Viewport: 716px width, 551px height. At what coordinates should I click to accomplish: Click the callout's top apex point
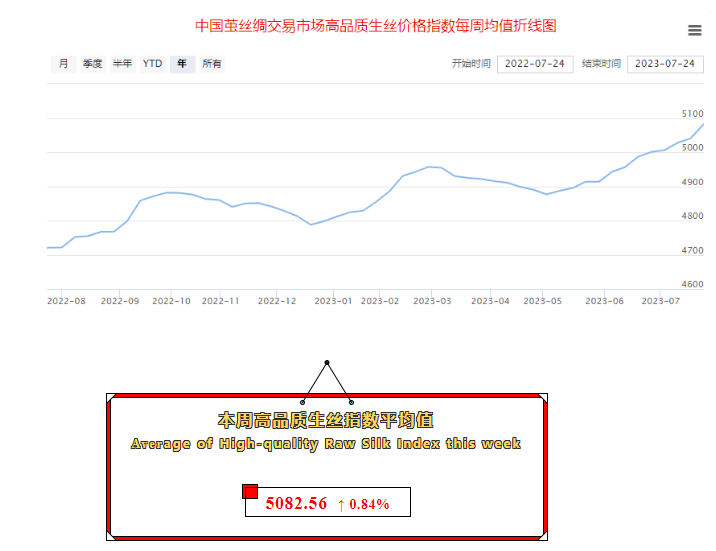(326, 362)
